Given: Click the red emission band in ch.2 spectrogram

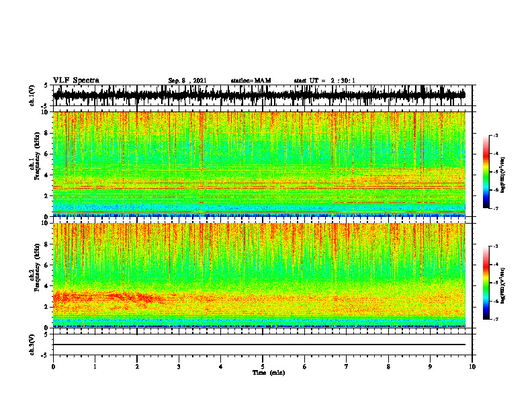Looking at the screenshot, I should [109, 298].
